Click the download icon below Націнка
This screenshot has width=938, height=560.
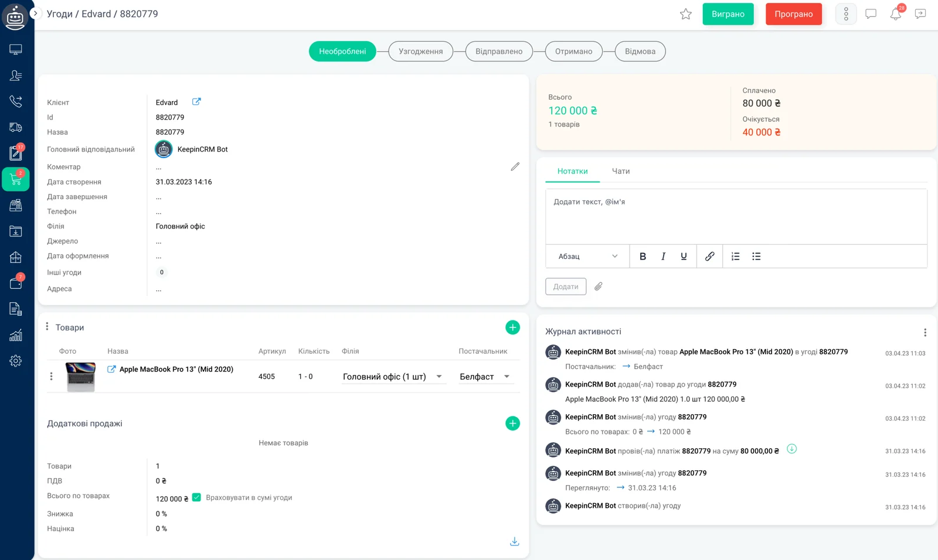(x=514, y=542)
